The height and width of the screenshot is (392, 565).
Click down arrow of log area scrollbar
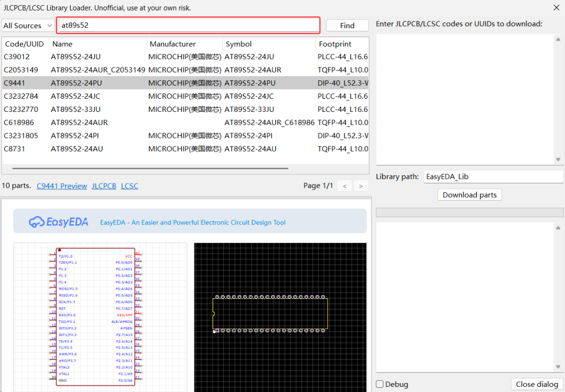click(558, 367)
